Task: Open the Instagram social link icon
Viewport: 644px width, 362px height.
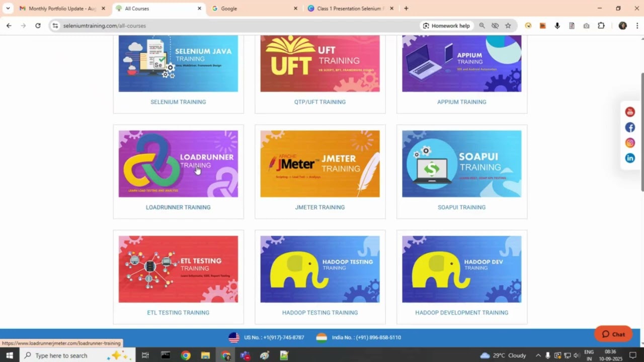Action: tap(630, 143)
